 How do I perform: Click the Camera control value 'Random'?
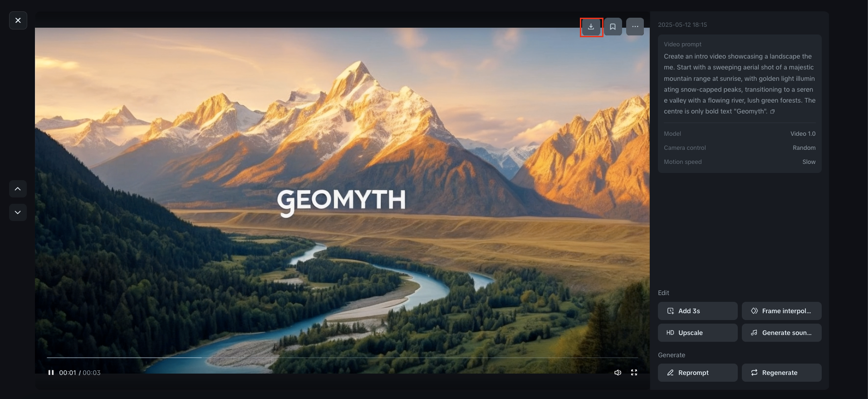(804, 148)
